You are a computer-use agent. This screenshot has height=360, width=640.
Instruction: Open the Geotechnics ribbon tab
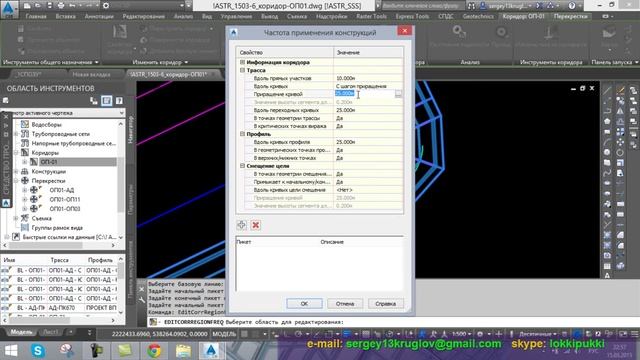tap(478, 16)
